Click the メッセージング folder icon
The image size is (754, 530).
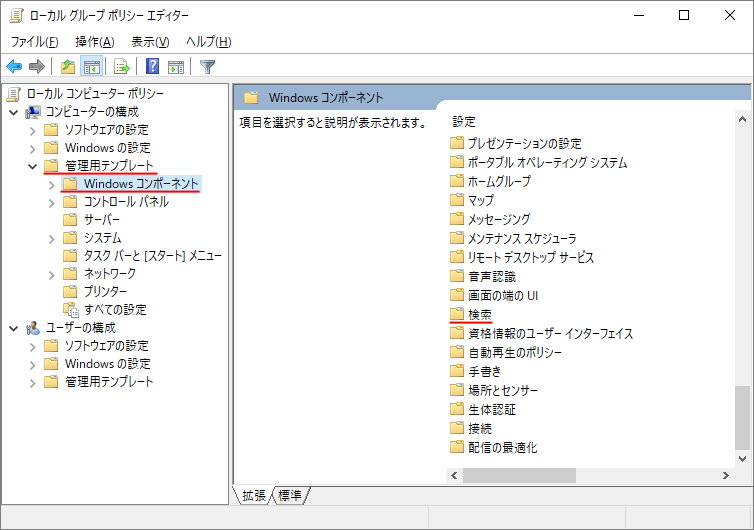tap(456, 219)
